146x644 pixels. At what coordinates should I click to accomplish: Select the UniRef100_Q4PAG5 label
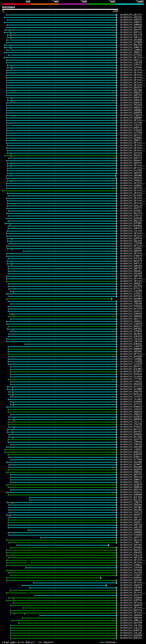coord(131,615)
